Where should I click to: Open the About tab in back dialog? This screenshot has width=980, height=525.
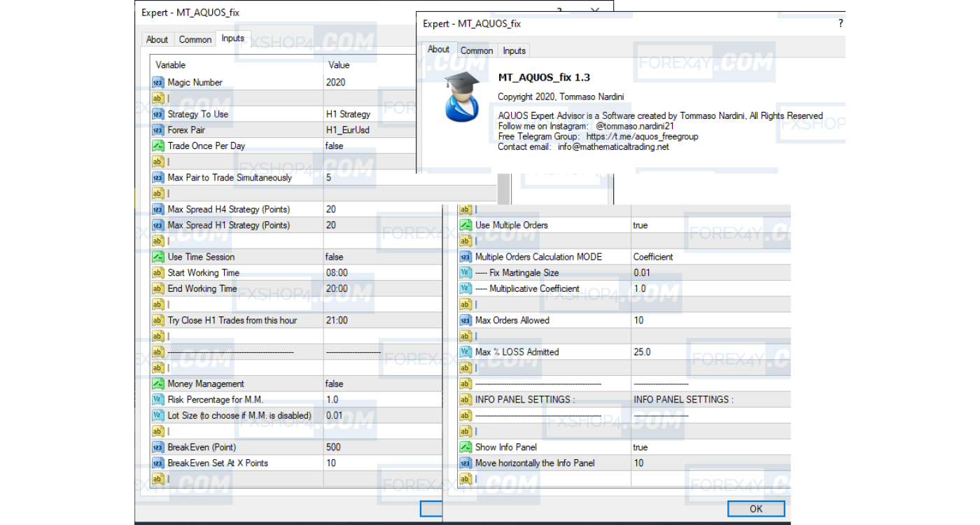click(x=157, y=40)
